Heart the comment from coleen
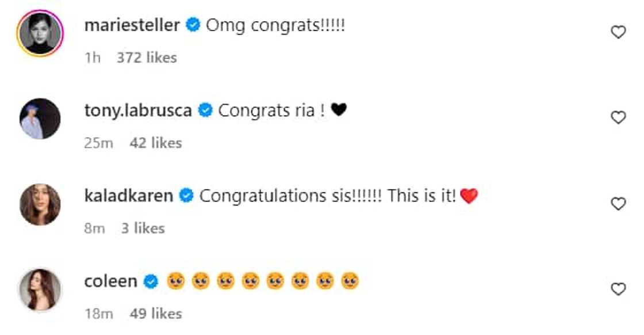 click(x=618, y=289)
